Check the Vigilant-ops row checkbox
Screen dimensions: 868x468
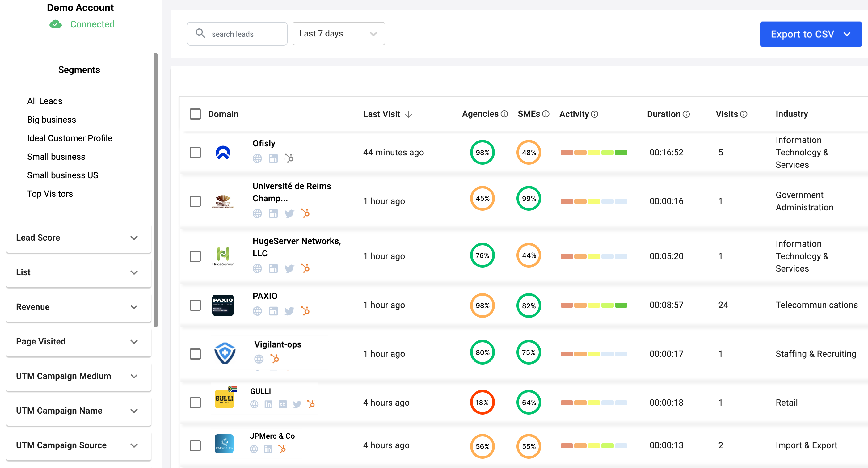(x=195, y=354)
